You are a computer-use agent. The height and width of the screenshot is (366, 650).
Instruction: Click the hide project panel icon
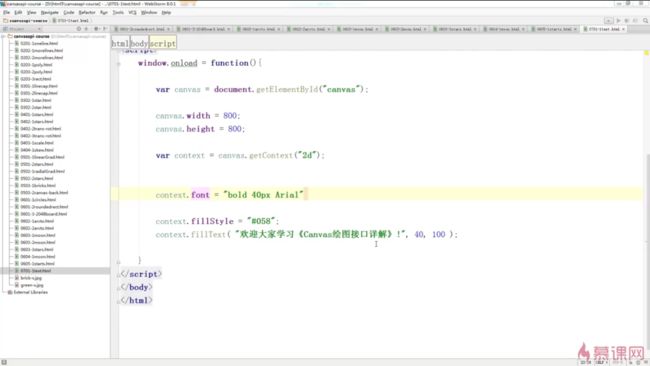coord(104,29)
